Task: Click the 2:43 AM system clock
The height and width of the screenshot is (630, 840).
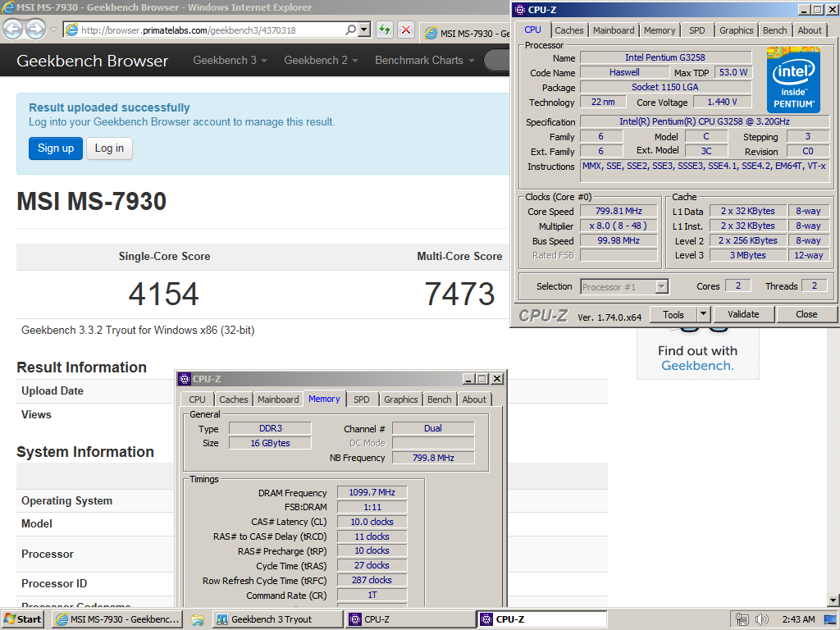Action: pyautogui.click(x=798, y=619)
